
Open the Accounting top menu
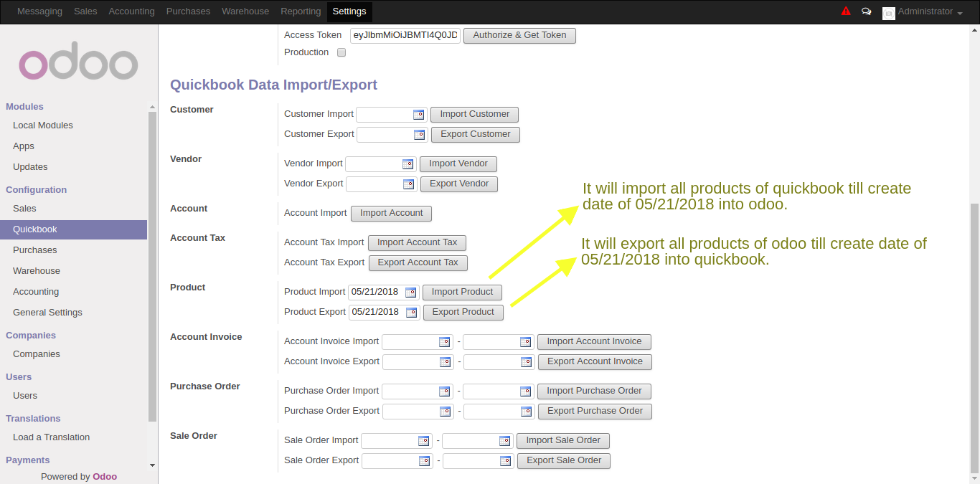(x=131, y=11)
